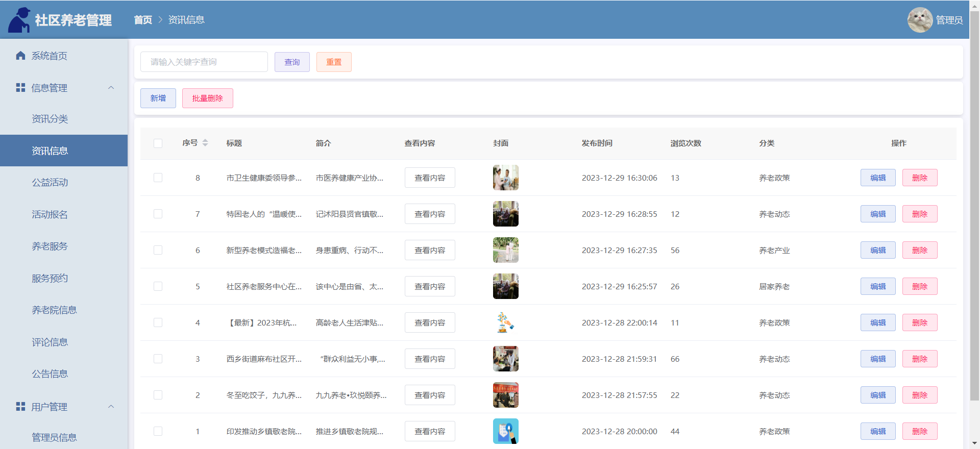Viewport: 980px width, 449px height.
Task: Edit the row 6 news entry
Action: pos(878,250)
